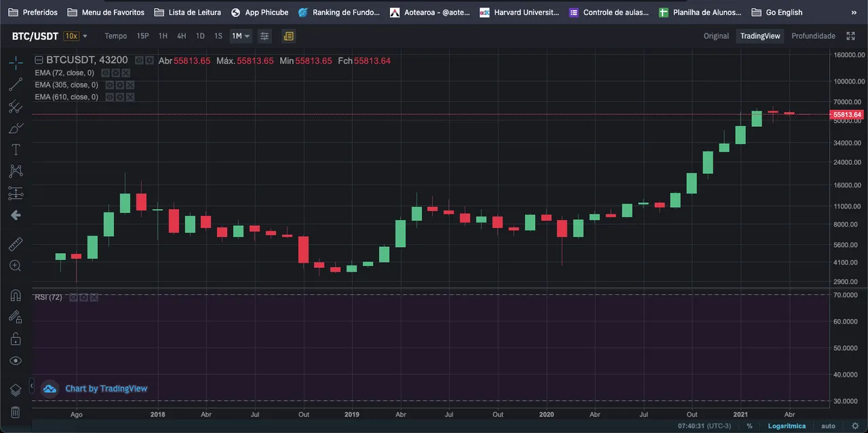Hide the EMA 610 indicator
Image resolution: width=868 pixels, height=433 pixels.
point(110,97)
